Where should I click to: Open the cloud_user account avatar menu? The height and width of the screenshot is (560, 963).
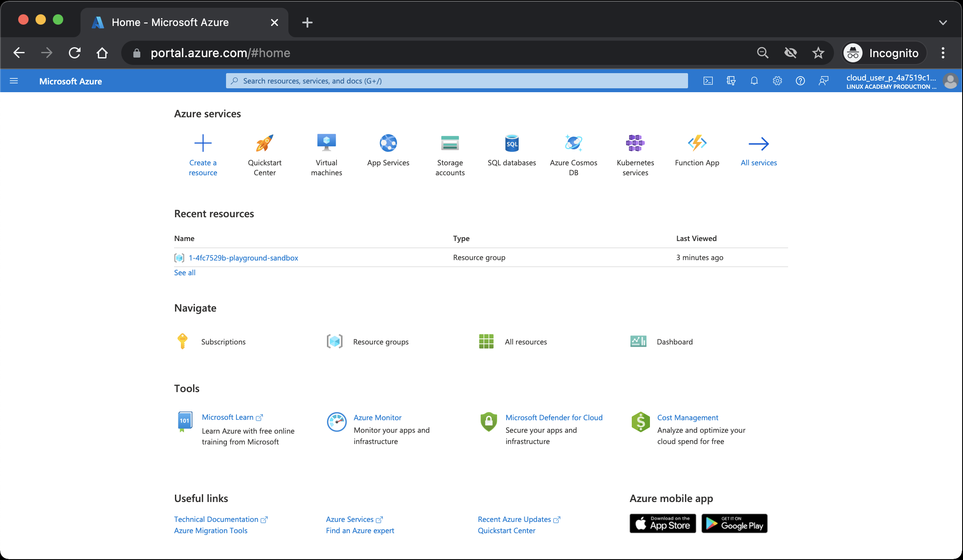[x=950, y=80]
